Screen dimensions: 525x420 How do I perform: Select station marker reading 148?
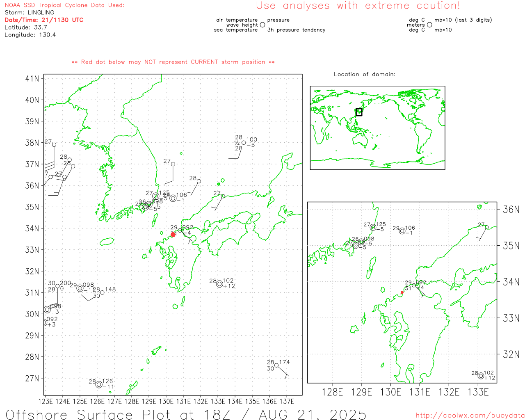coord(102,292)
